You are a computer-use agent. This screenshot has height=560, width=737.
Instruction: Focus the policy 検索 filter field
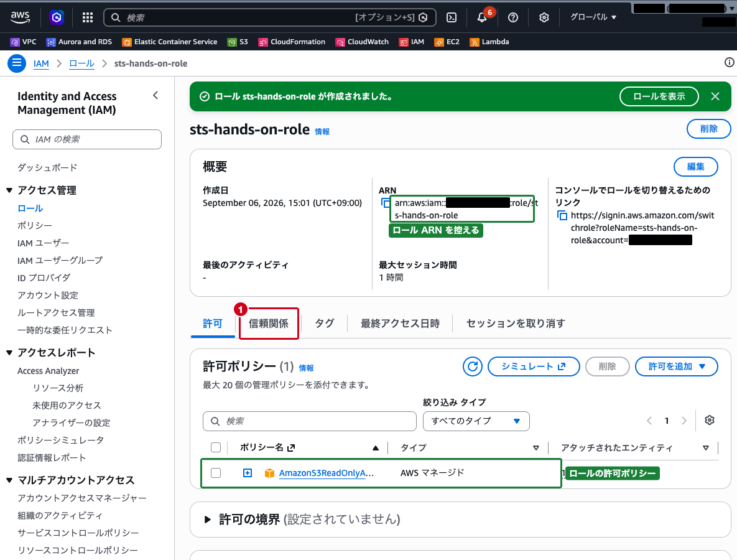click(309, 421)
